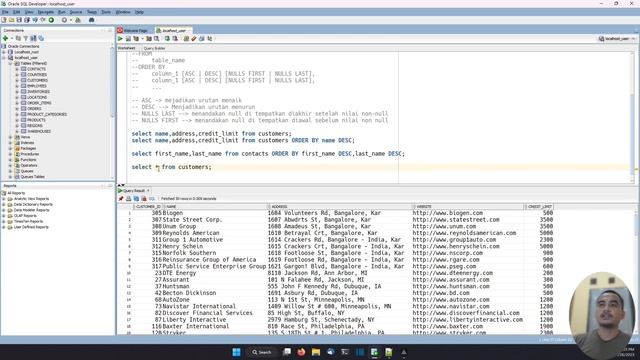Select the CONTACTS table in tree

click(36, 69)
